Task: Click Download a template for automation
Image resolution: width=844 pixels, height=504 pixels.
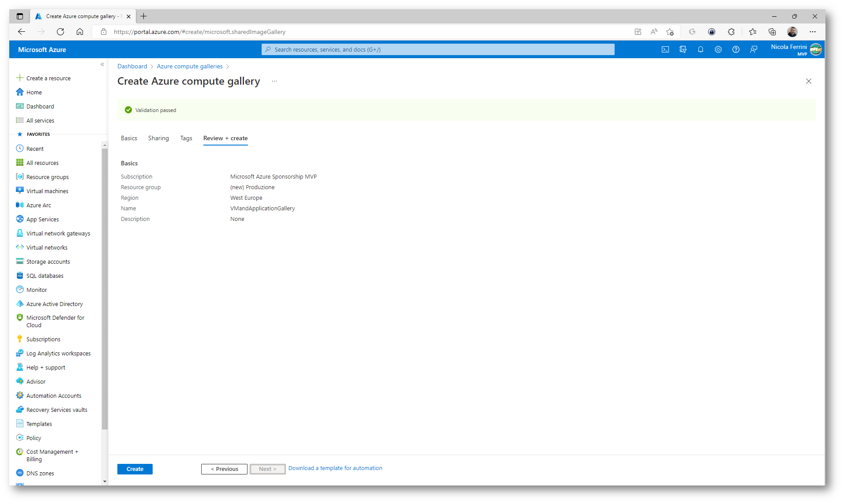Action: (335, 468)
